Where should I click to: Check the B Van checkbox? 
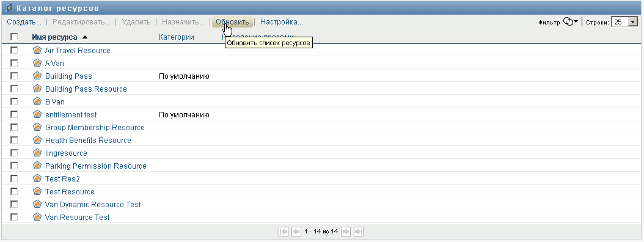[x=15, y=101]
